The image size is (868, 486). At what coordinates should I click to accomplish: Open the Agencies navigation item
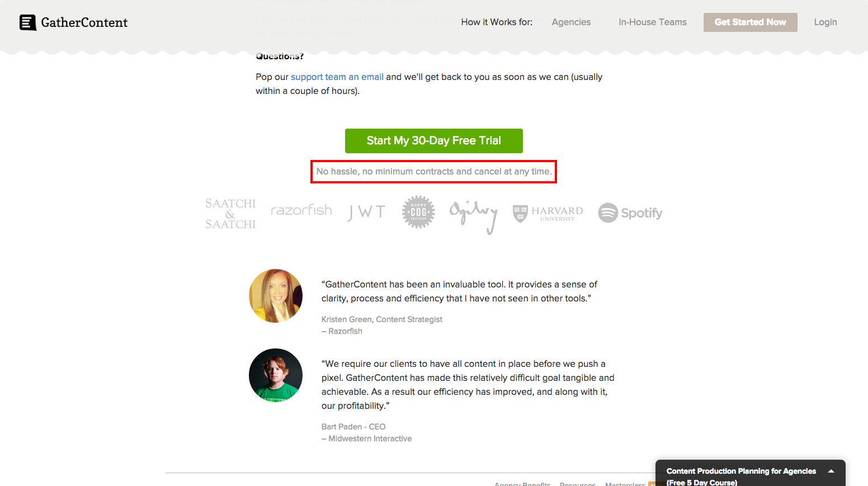[571, 22]
